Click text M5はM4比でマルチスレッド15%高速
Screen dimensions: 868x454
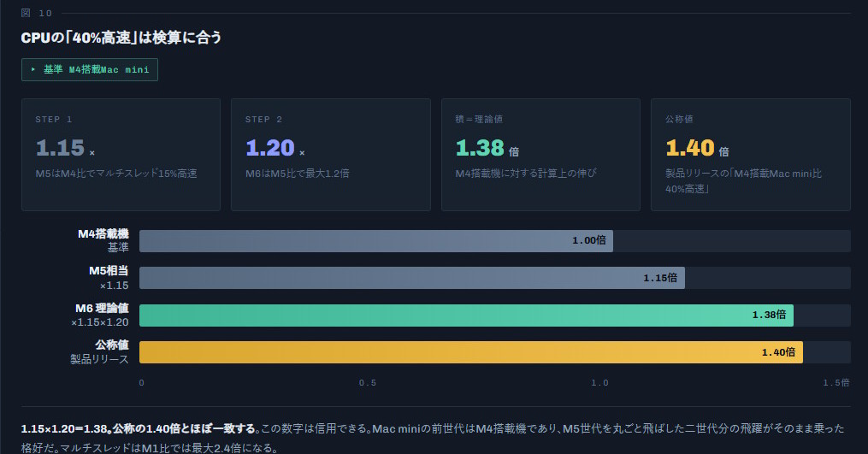(116, 174)
